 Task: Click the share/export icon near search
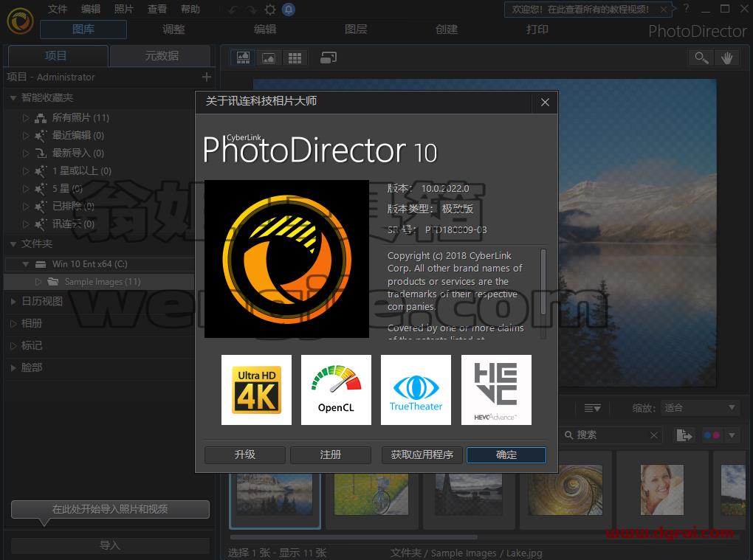coord(684,435)
